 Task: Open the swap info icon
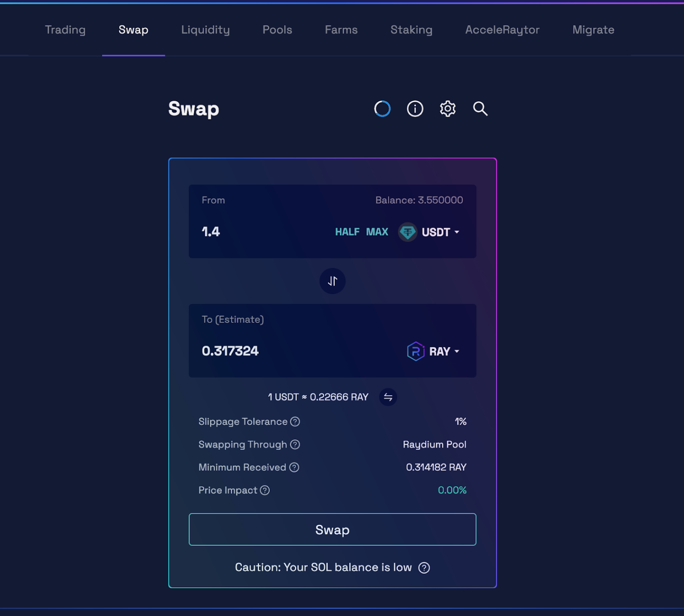(415, 109)
